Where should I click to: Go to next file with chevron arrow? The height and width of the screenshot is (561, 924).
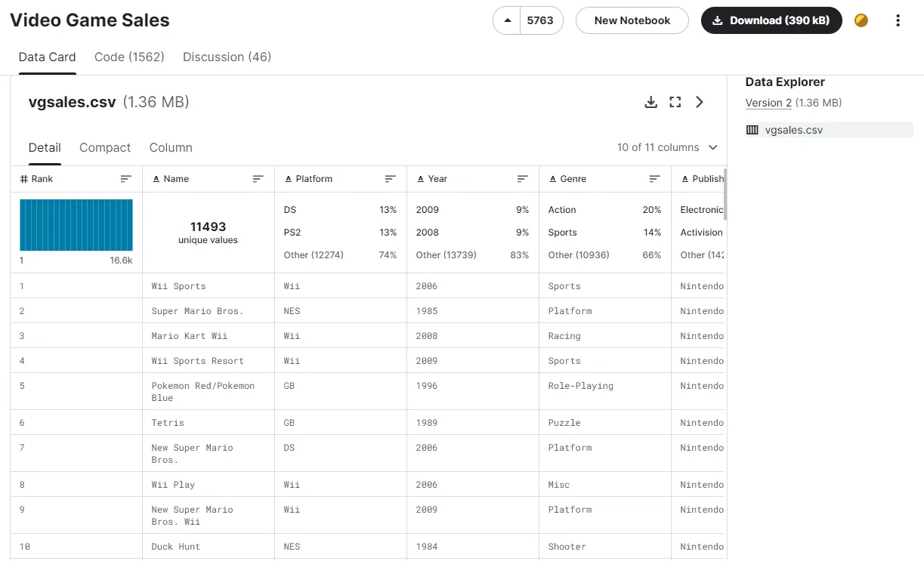(x=700, y=102)
